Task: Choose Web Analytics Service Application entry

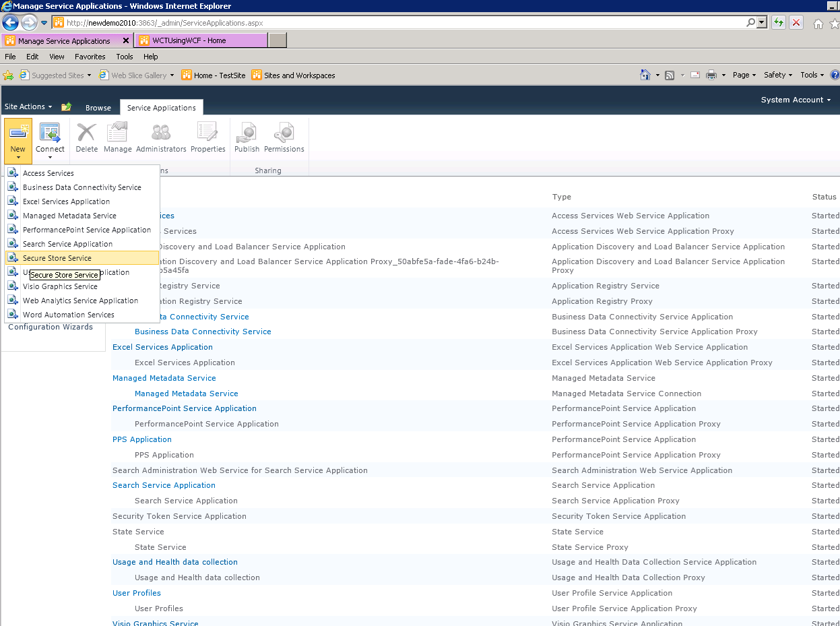Action: 82,301
